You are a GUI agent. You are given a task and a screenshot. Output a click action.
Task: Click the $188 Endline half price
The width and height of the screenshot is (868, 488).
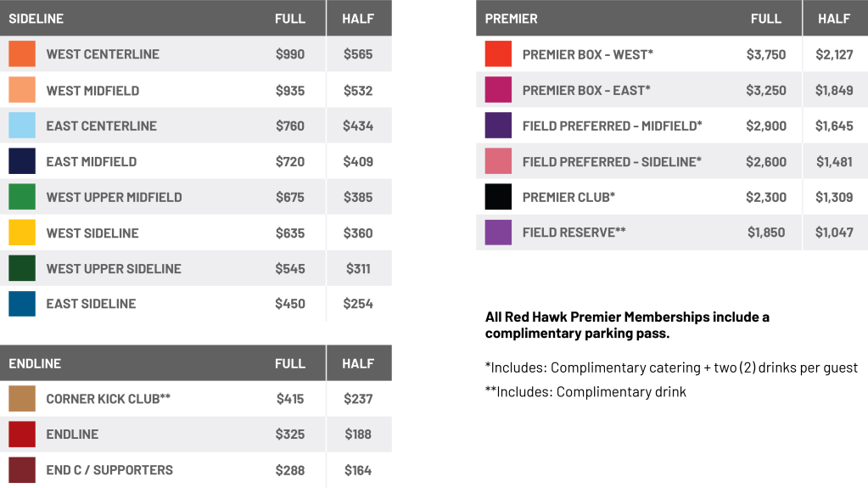pyautogui.click(x=358, y=434)
